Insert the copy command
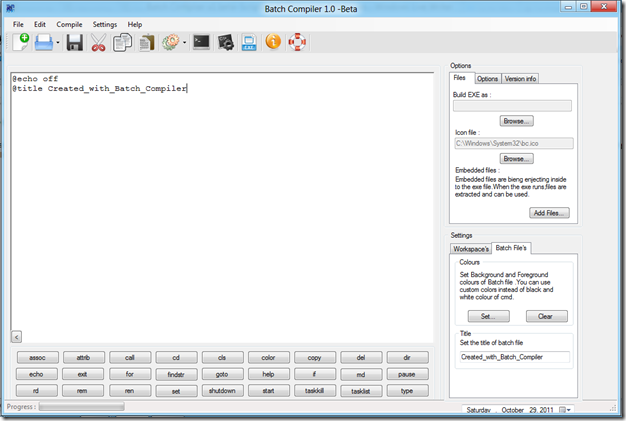This screenshot has width=626, height=421. pyautogui.click(x=315, y=358)
